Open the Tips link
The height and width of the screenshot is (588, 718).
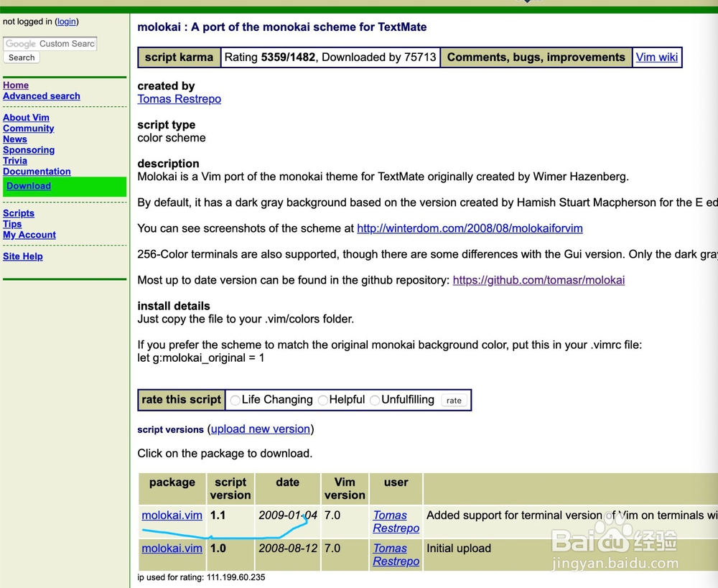tap(12, 224)
